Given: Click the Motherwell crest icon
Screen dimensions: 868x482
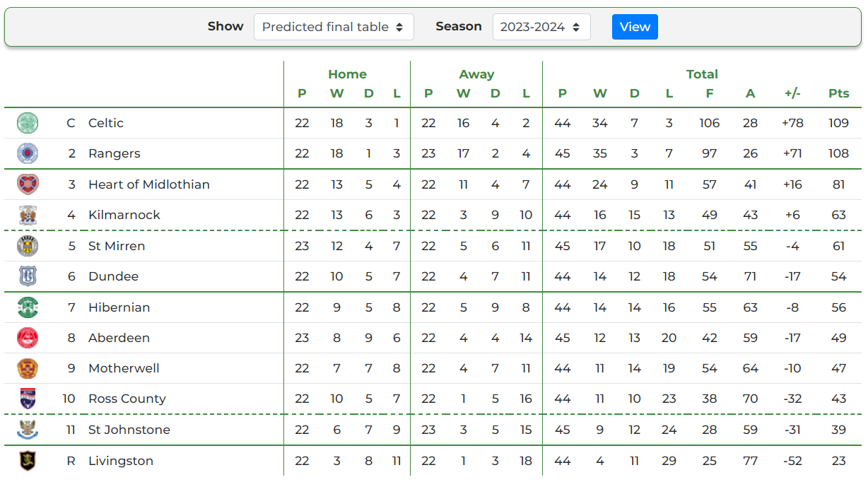Looking at the screenshot, I should (x=28, y=368).
